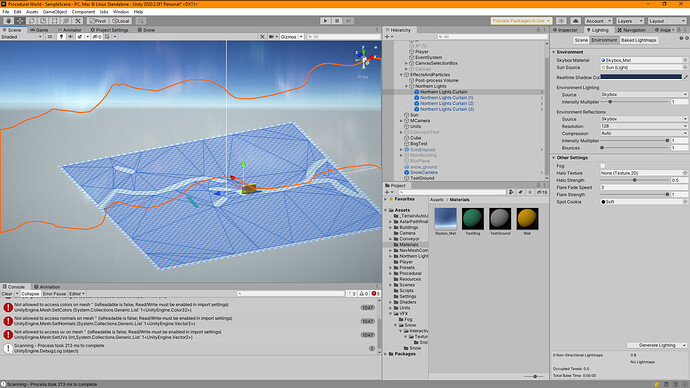Image resolution: width=690 pixels, height=388 pixels.
Task: Select the Rotate tool
Action: (32, 21)
